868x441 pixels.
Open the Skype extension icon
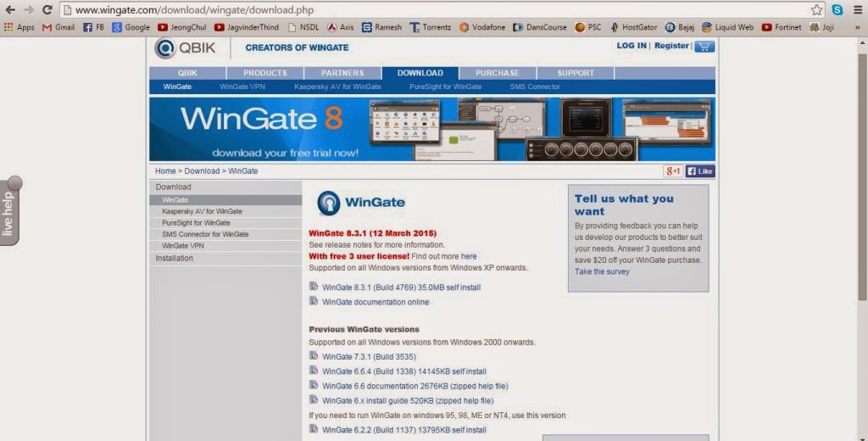pos(837,10)
